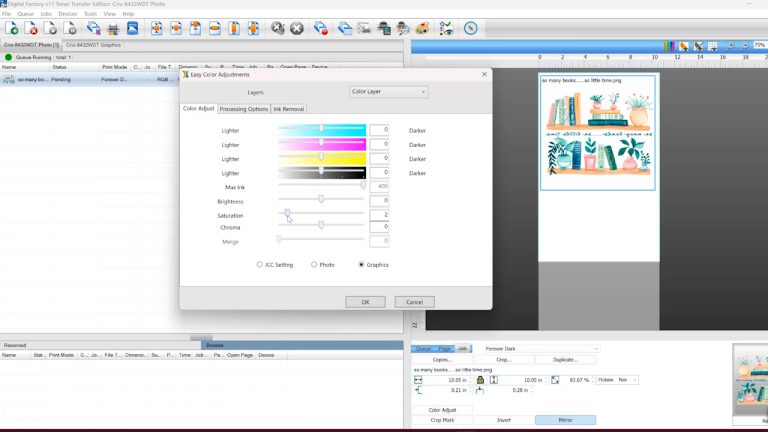Click the Duplicate... button

coord(565,360)
